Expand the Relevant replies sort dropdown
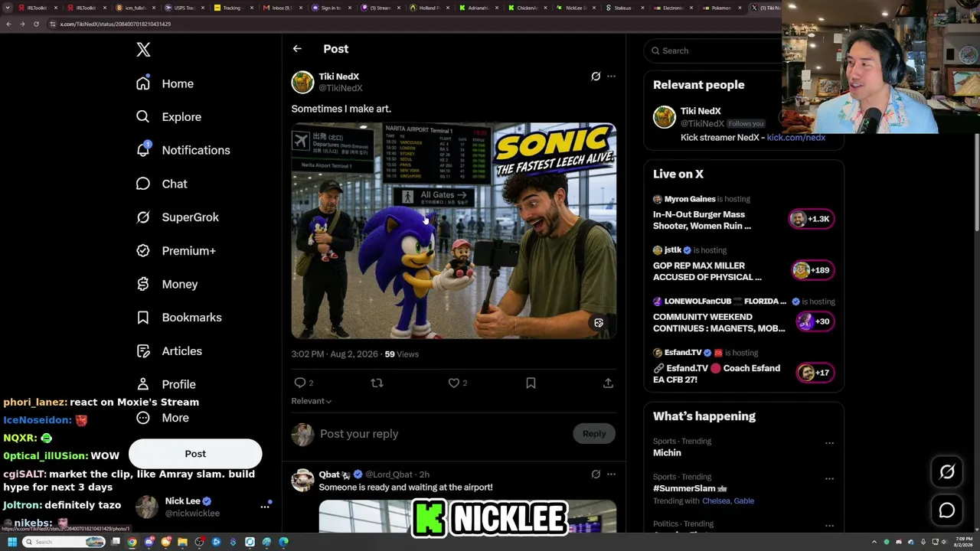 click(x=311, y=401)
